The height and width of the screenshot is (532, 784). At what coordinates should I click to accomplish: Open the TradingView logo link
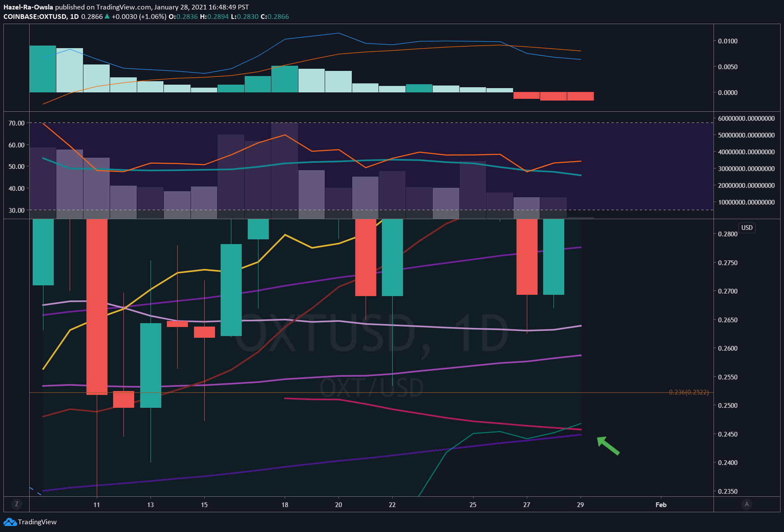tap(30, 522)
